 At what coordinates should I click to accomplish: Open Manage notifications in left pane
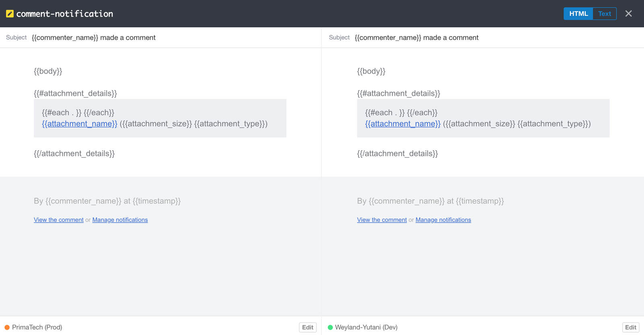point(120,220)
